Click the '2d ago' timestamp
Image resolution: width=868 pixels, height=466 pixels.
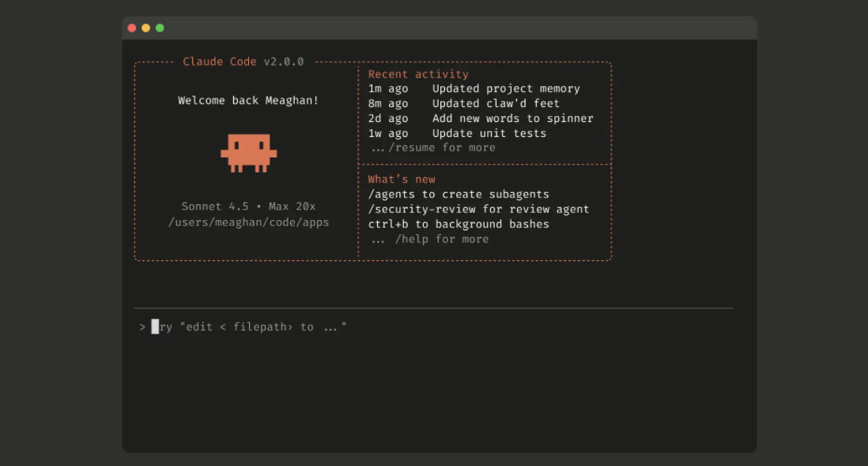pyautogui.click(x=388, y=119)
